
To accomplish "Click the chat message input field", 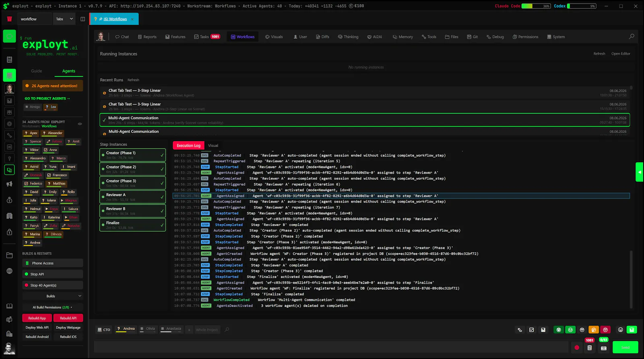I will tap(331, 347).
